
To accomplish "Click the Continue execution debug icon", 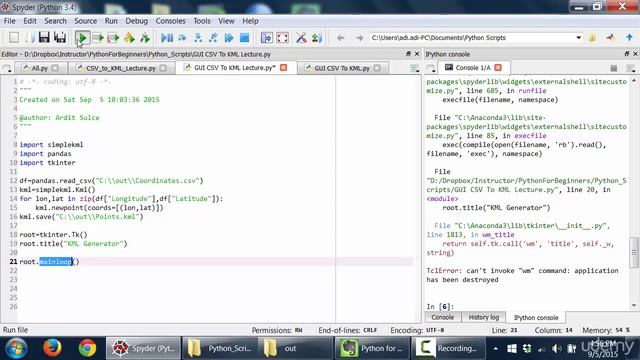I will 229,38.
